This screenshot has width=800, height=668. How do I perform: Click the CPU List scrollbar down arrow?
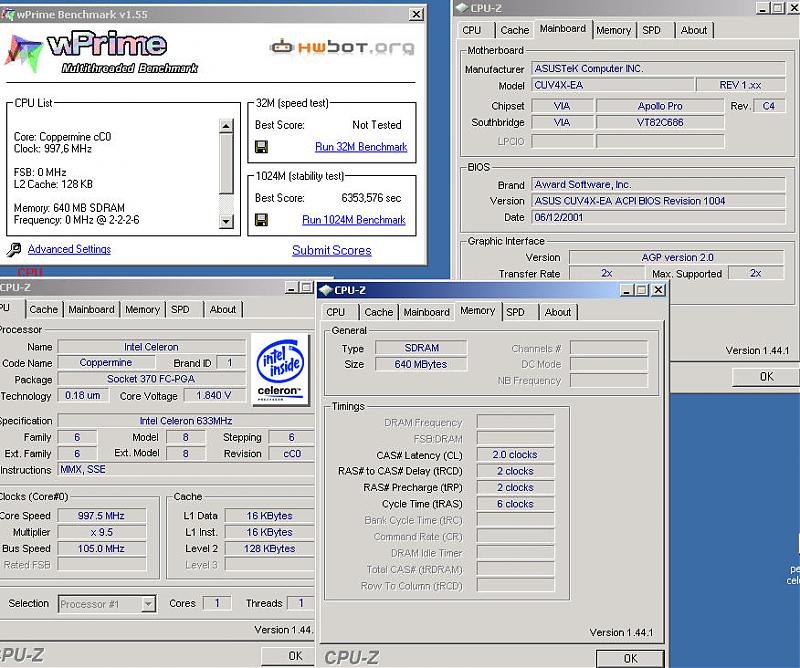[x=226, y=221]
